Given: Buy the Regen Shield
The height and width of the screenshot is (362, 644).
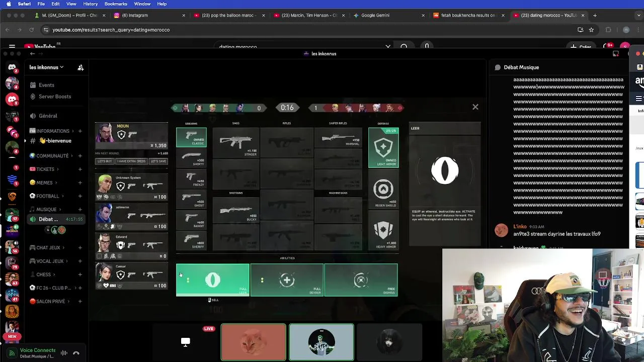Looking at the screenshot, I should click(x=383, y=190).
